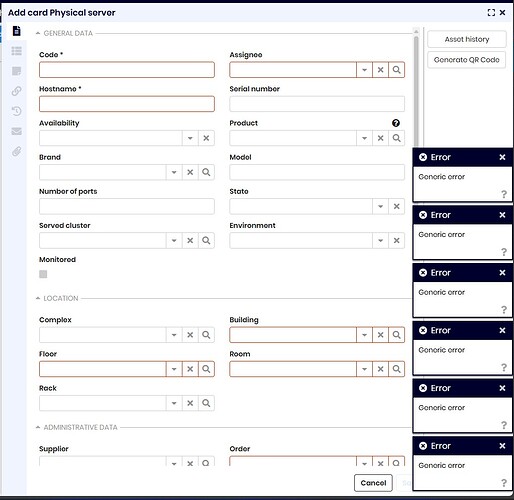Viewport: 514px width, 500px height.
Task: Clear the Assignee field
Action: [x=380, y=70]
